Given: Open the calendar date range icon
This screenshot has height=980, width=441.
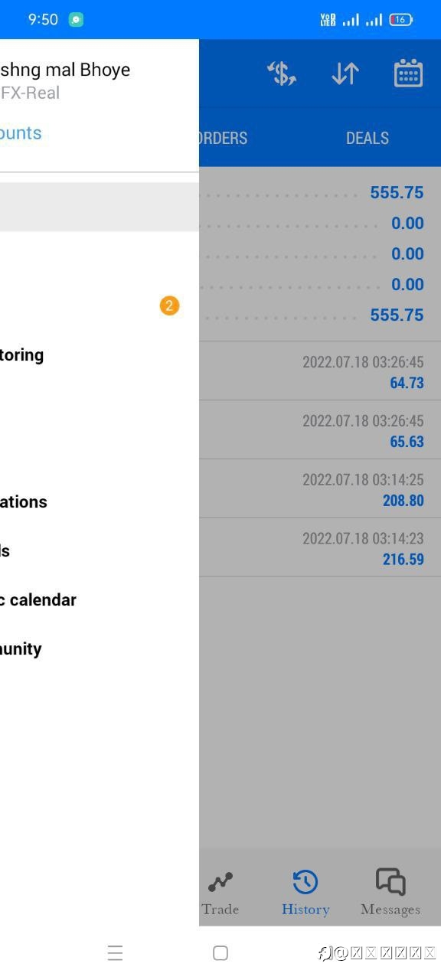Looking at the screenshot, I should point(408,73).
